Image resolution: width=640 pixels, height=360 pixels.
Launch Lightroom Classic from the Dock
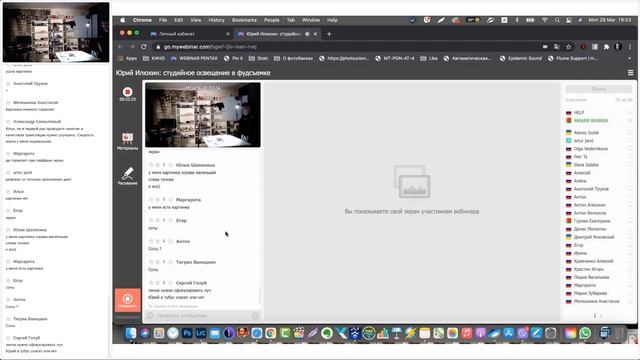pyautogui.click(x=201, y=333)
